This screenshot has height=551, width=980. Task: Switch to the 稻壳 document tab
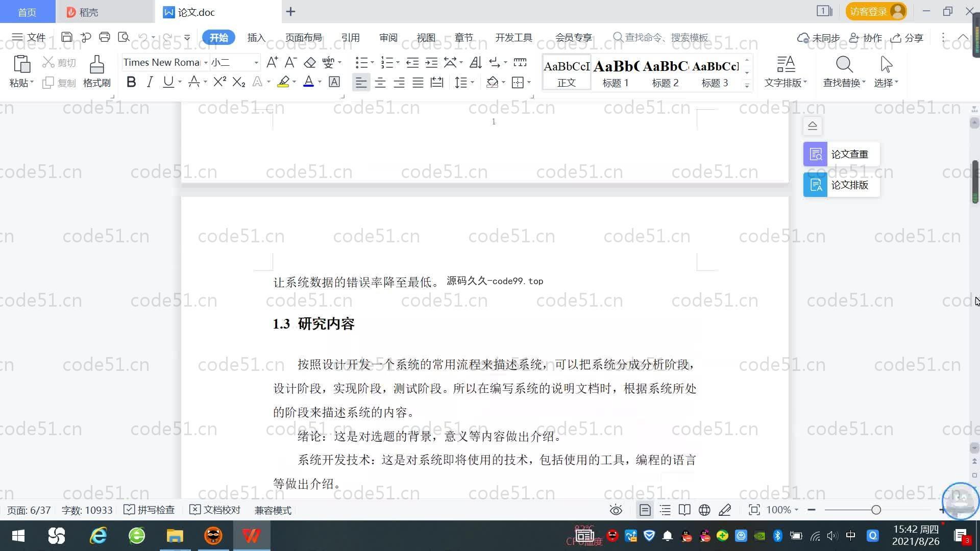105,12
